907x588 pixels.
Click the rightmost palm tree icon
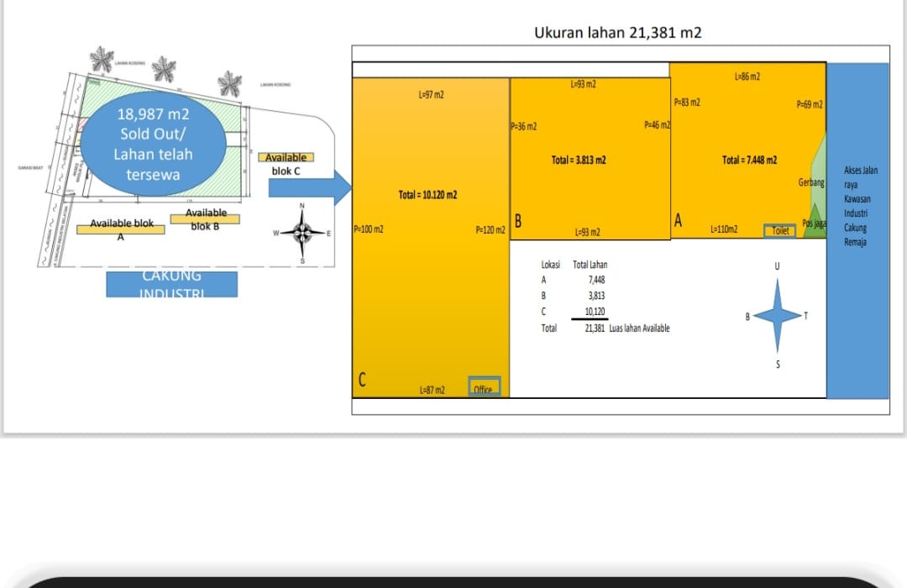[229, 83]
